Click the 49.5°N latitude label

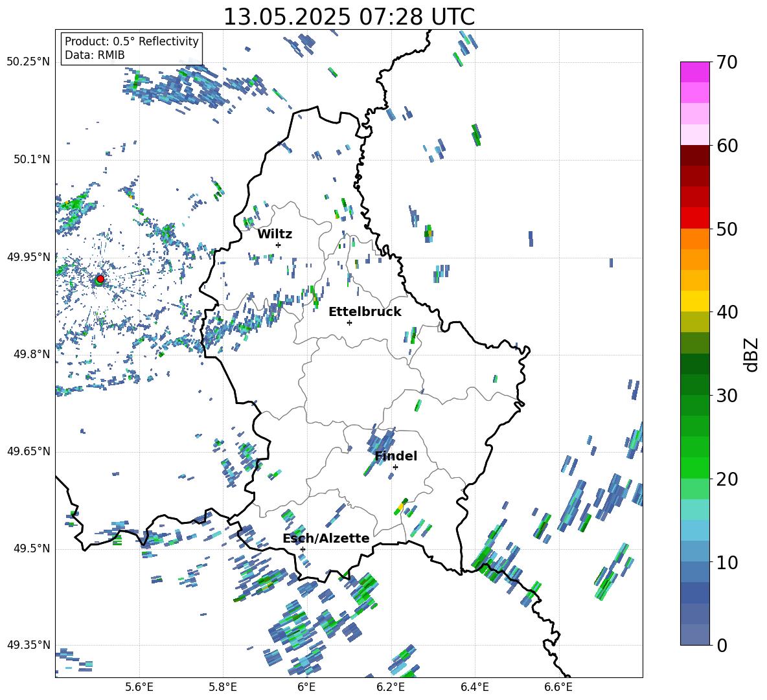pyautogui.click(x=31, y=548)
